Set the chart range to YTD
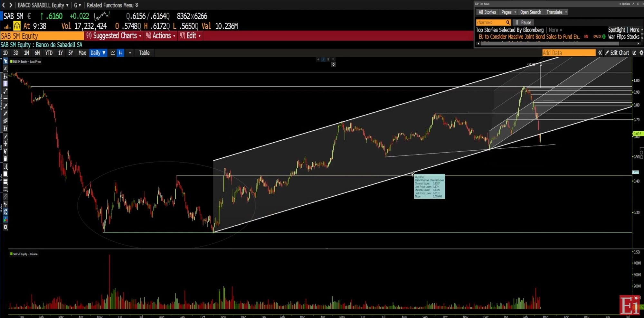This screenshot has width=644, height=318. [x=49, y=53]
